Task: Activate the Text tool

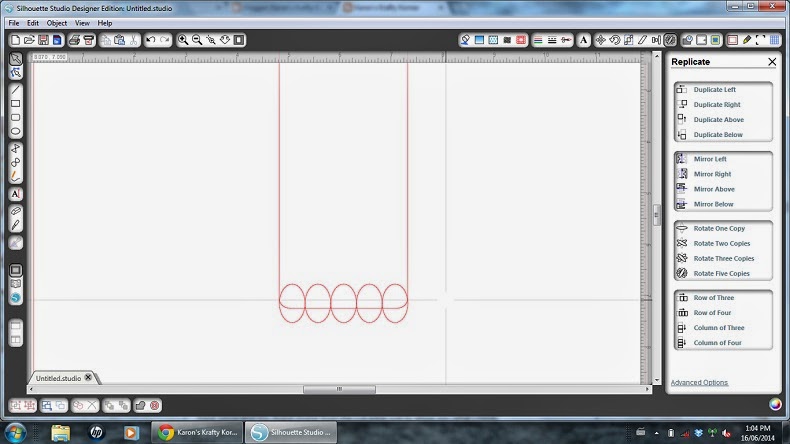Action: (16, 194)
